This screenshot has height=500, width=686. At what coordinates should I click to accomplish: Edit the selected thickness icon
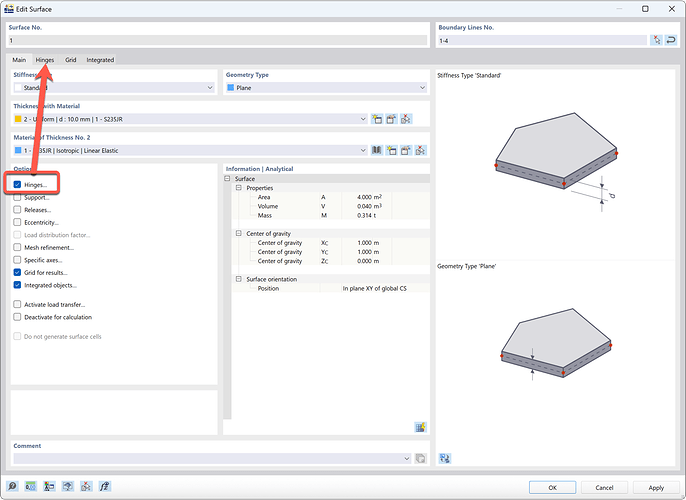point(391,119)
